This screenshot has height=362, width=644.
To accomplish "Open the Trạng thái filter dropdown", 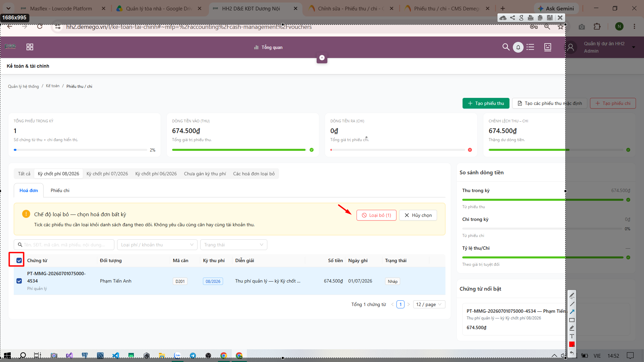I will [x=234, y=245].
